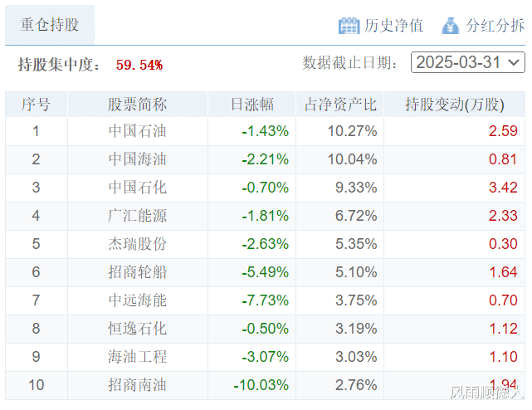Open stock 广汇能源

click(138, 216)
